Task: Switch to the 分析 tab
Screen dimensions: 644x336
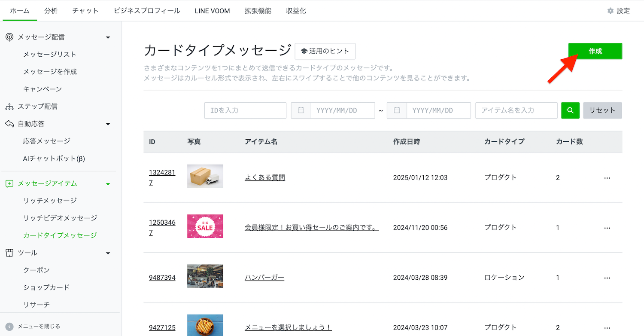Action: click(x=51, y=11)
